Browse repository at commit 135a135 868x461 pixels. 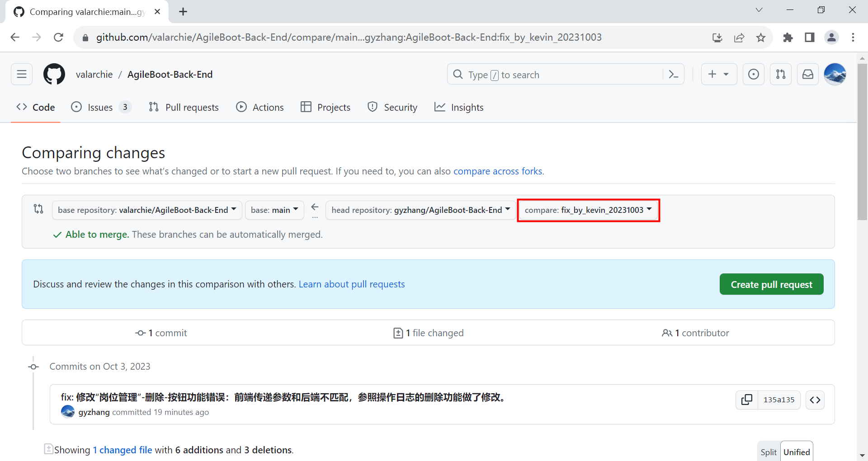(x=815, y=400)
